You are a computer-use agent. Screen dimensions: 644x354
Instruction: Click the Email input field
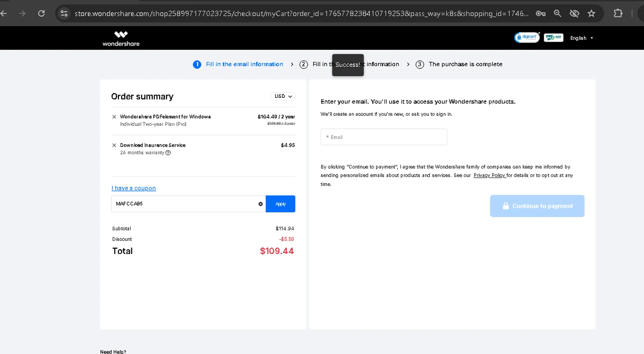384,137
